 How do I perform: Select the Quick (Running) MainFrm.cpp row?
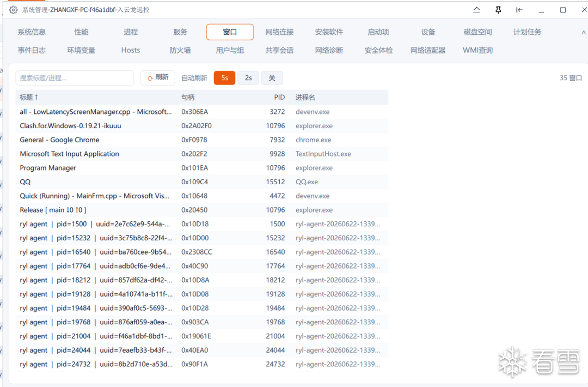point(202,196)
